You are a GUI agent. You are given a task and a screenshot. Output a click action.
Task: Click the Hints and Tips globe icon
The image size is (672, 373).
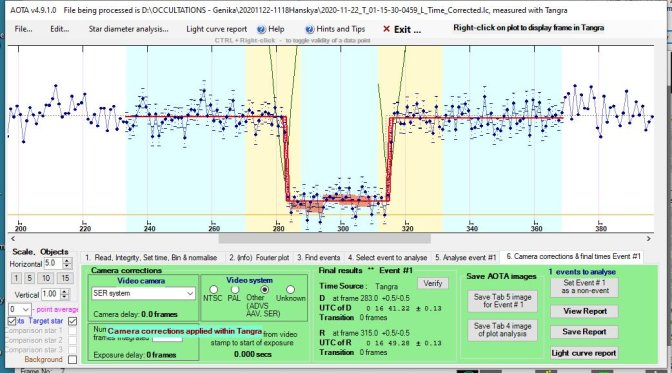310,29
